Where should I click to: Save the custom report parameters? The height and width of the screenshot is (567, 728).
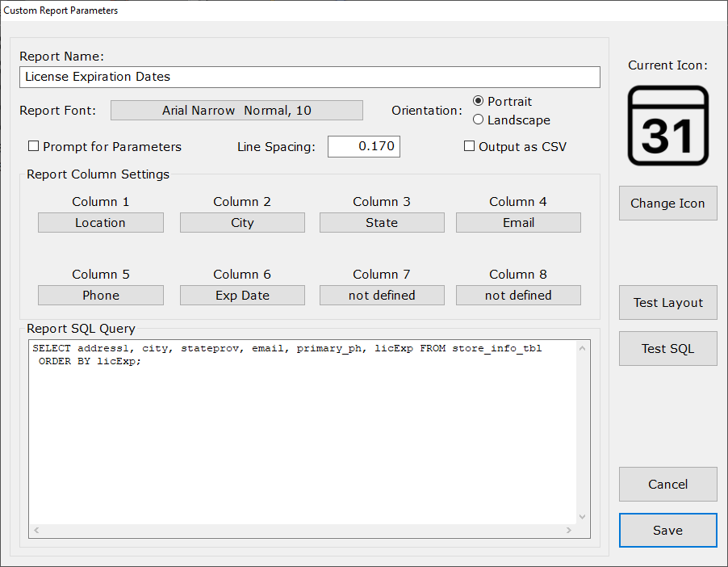667,530
